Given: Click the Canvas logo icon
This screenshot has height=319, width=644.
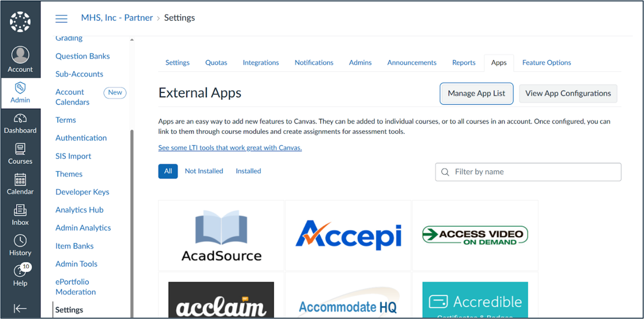Looking at the screenshot, I should 20,22.
